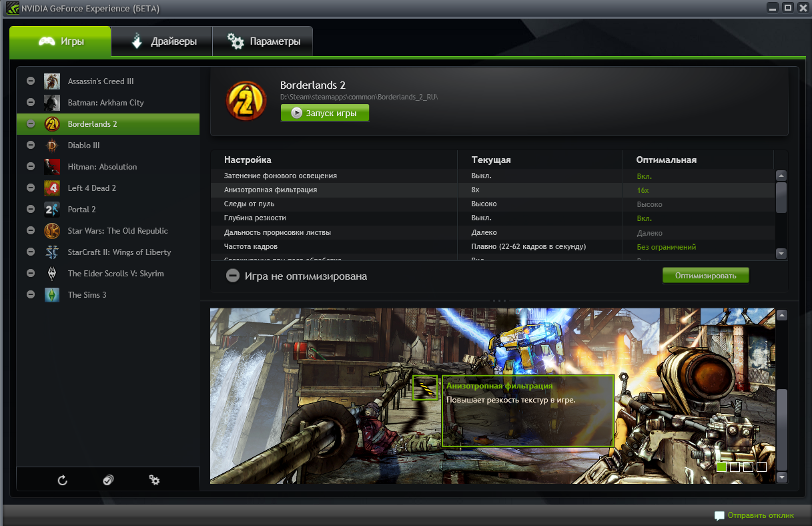
Task: Toggle the minus circle next to Assassin's Creed III
Action: pos(30,81)
